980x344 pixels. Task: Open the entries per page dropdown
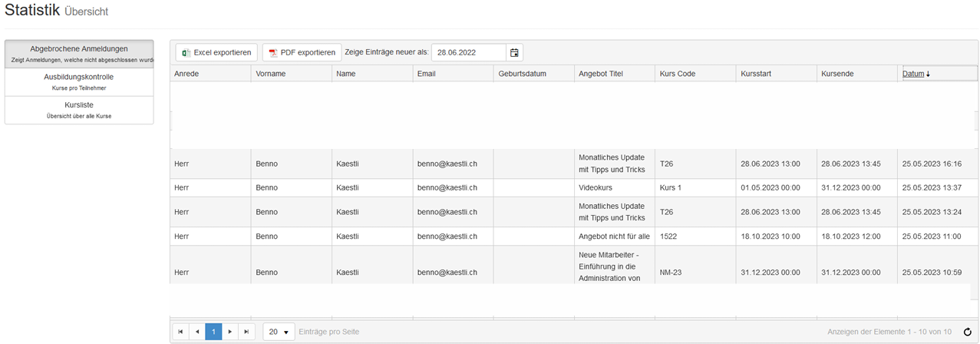pyautogui.click(x=279, y=332)
